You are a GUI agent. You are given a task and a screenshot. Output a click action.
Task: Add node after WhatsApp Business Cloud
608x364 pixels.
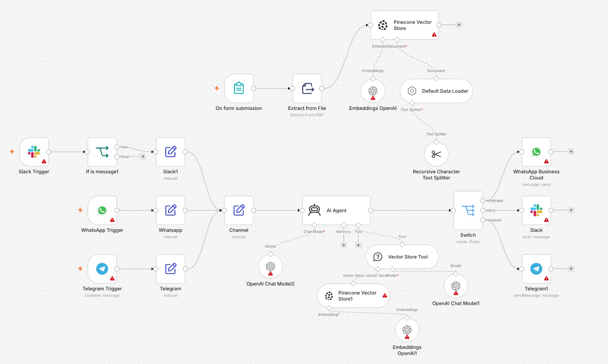571,152
